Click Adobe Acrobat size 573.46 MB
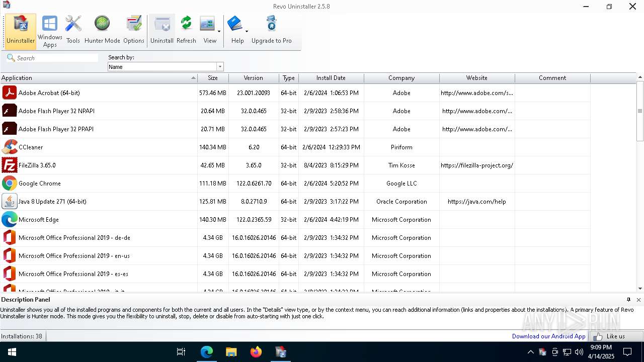This screenshot has width=644, height=362. click(213, 93)
